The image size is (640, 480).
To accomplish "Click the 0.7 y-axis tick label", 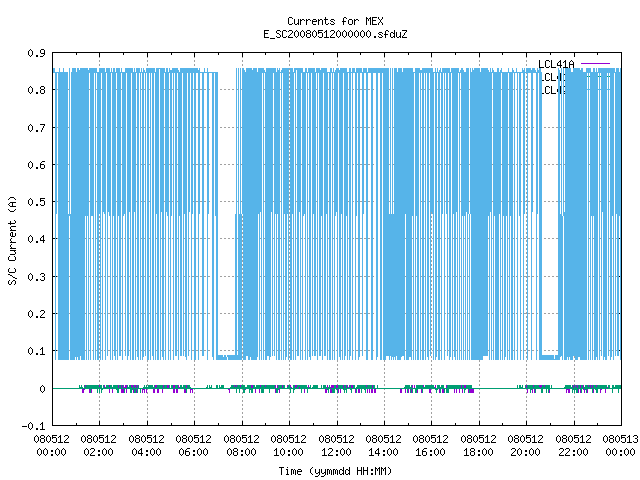I will (x=36, y=128).
